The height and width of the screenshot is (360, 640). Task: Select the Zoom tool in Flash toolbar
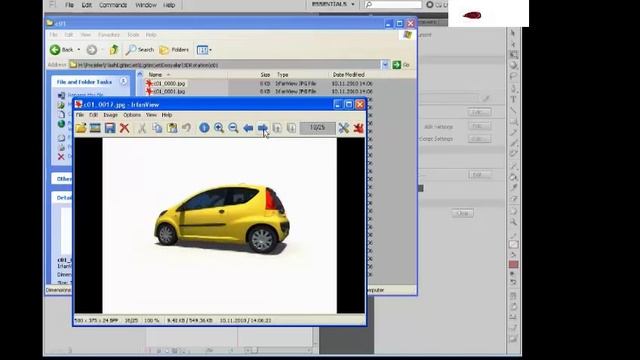pos(513,222)
